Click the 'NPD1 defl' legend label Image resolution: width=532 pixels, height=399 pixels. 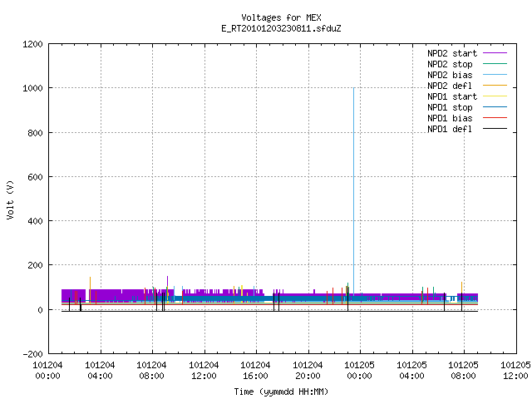[450, 129]
